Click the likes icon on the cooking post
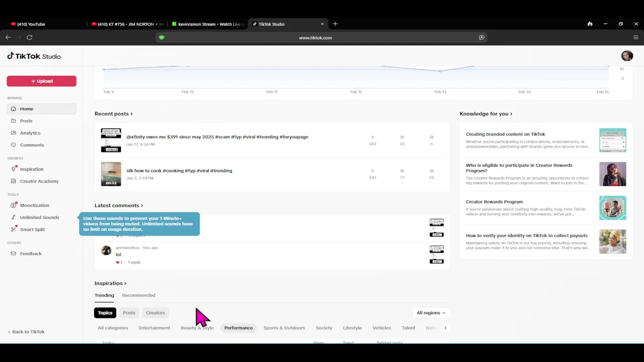644x362 pixels. [x=402, y=171]
